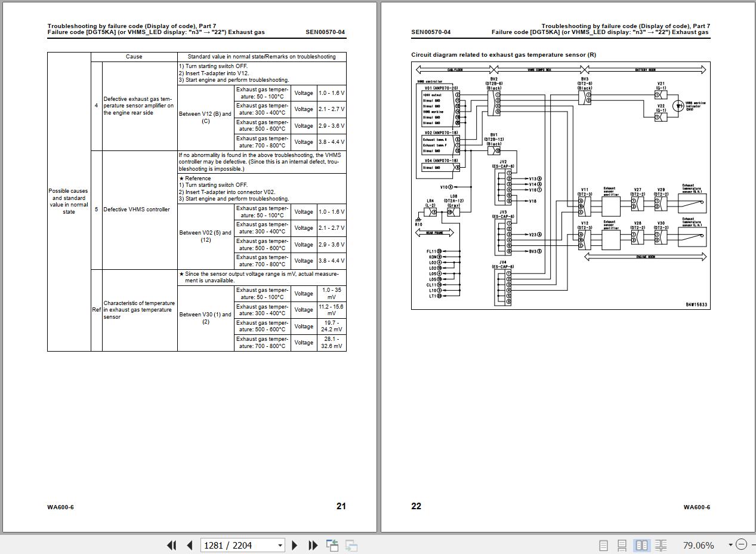Toggle two-page facing layout
This screenshot has width=756, height=554.
point(641,545)
